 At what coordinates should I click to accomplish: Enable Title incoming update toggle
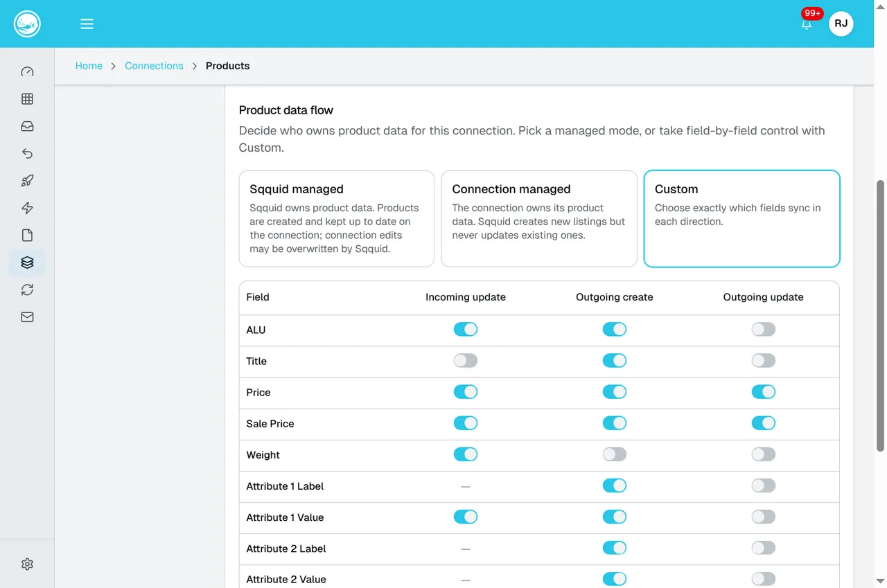point(466,361)
